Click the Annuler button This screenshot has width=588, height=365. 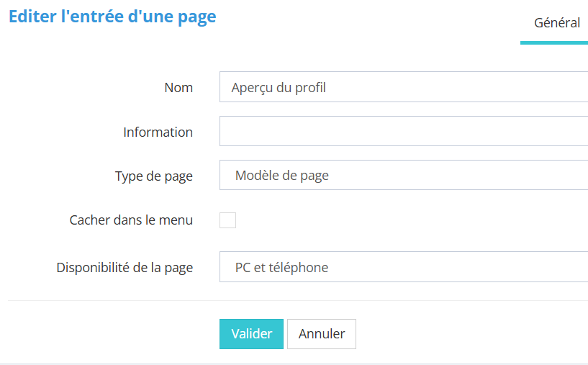(x=321, y=334)
